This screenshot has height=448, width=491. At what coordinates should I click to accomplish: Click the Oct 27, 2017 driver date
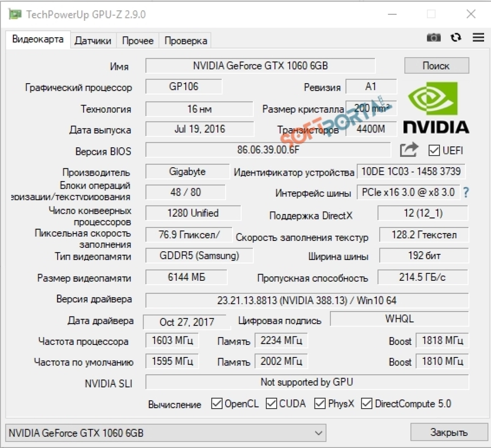pyautogui.click(x=187, y=322)
